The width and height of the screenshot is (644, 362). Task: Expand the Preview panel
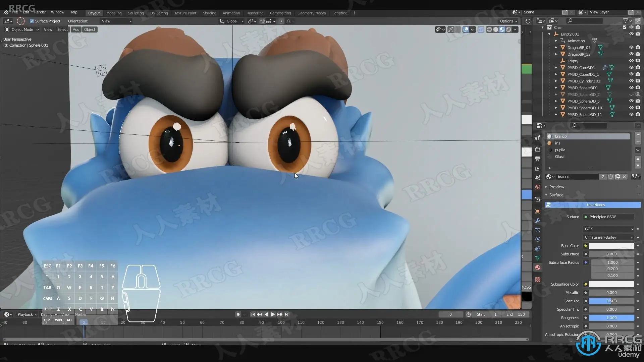(x=557, y=187)
